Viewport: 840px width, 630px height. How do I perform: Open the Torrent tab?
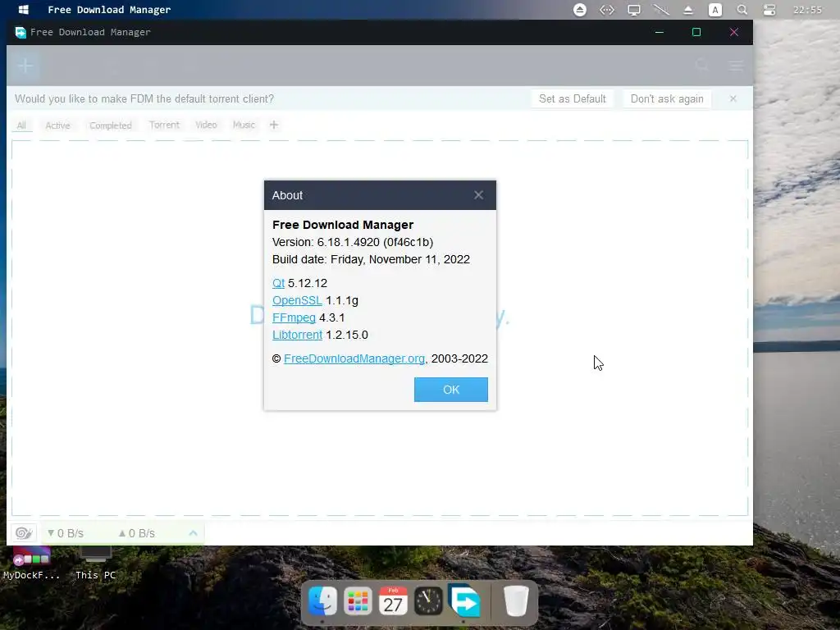point(164,125)
